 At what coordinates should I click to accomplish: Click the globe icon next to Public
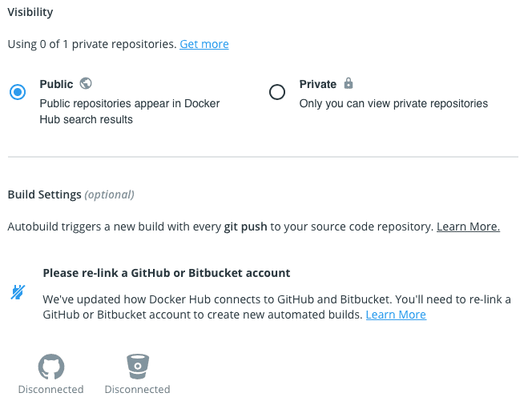click(86, 83)
